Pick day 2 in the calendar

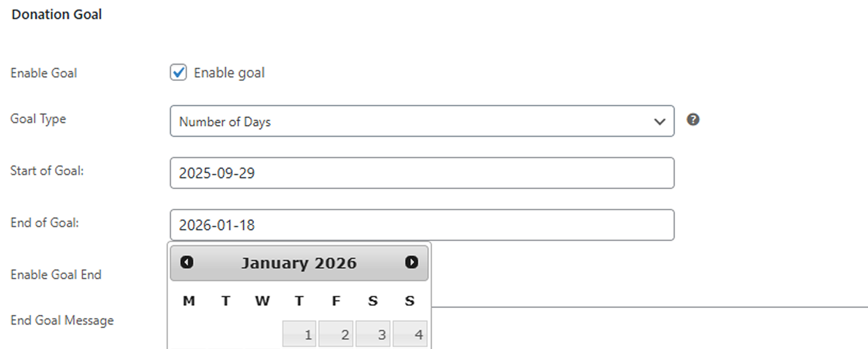click(336, 334)
